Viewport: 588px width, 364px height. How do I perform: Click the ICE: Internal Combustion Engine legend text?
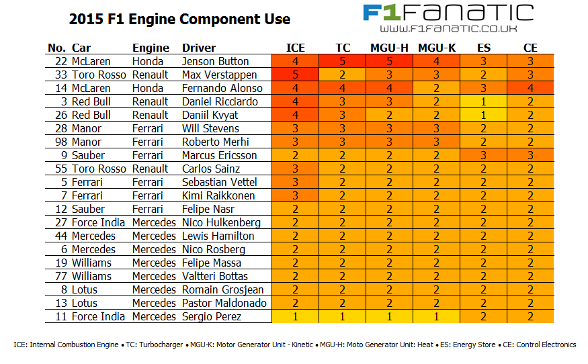pos(66,345)
